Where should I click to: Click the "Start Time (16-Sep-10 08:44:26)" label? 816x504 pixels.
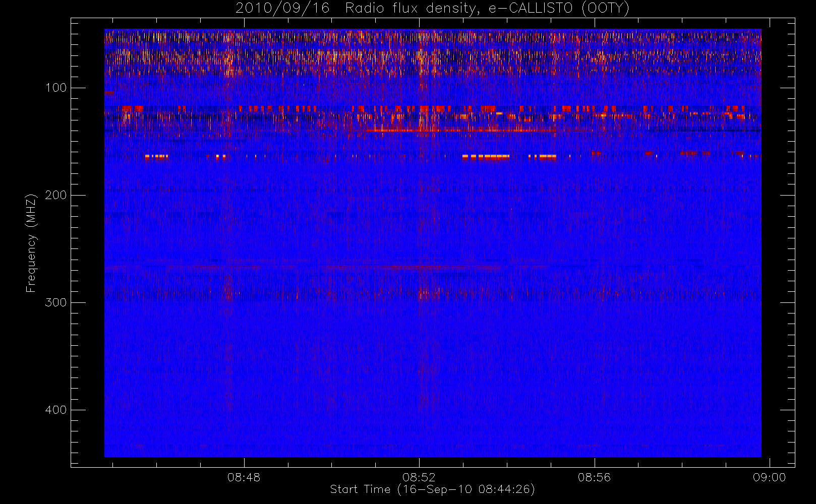tap(433, 489)
